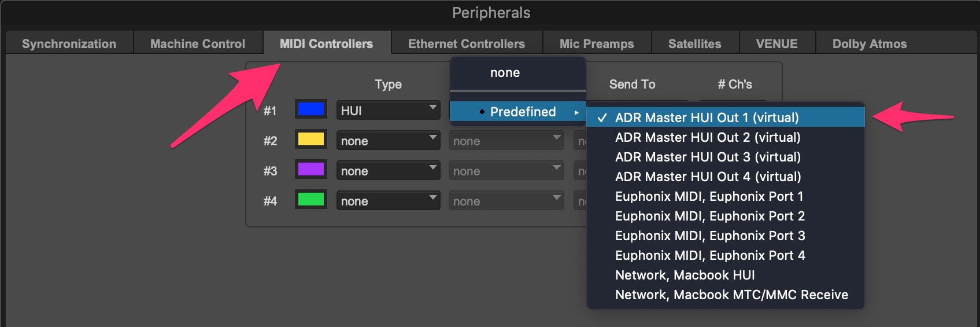This screenshot has height=327, width=980.
Task: Click the Send To column header
Action: click(632, 84)
